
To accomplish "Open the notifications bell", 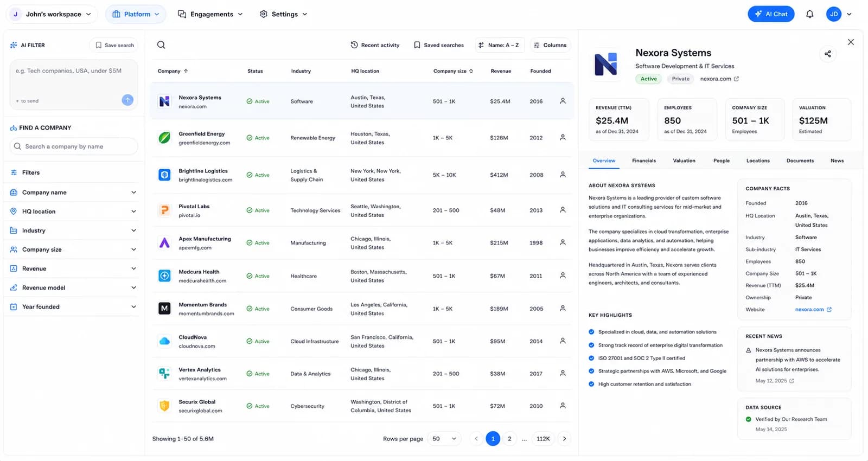I will tap(809, 14).
